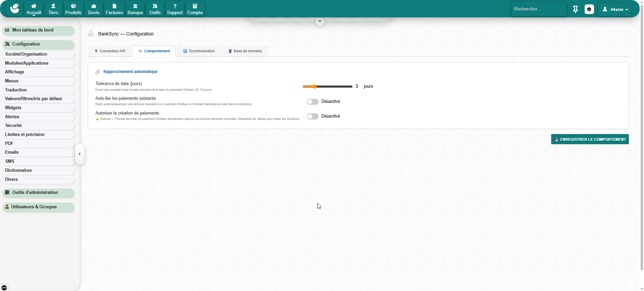This screenshot has height=291, width=644.
Task: Open Mon tableau de bord
Action: (x=39, y=30)
